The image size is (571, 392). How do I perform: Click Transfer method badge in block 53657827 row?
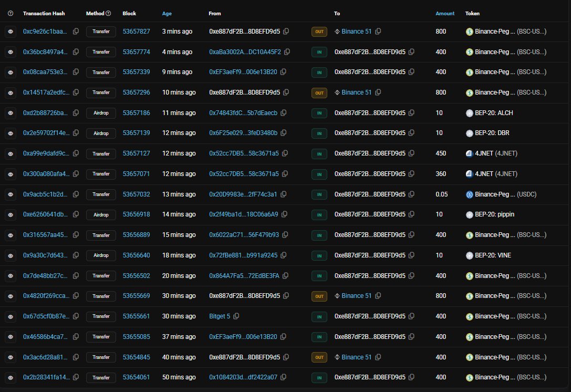pyautogui.click(x=101, y=32)
